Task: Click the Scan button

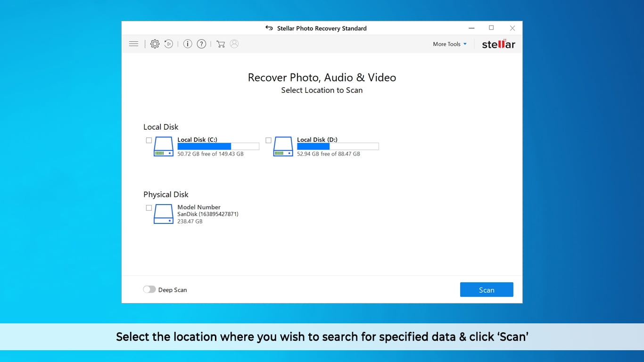Action: point(487,290)
